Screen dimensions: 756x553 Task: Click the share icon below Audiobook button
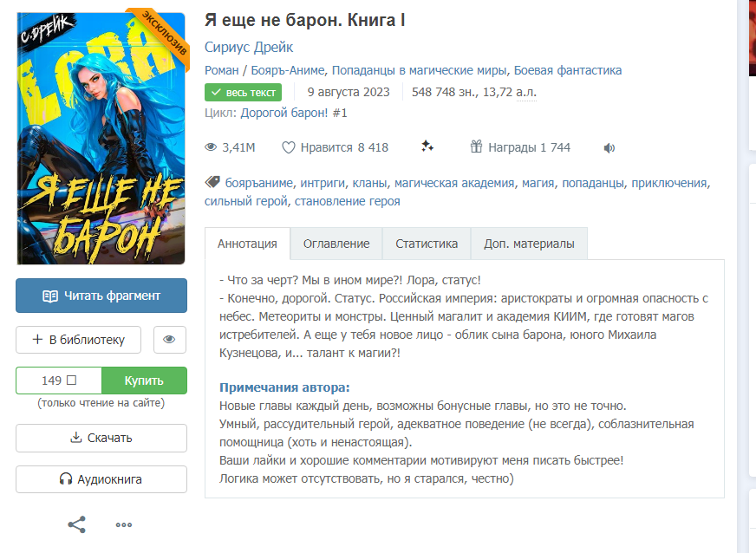(x=76, y=524)
